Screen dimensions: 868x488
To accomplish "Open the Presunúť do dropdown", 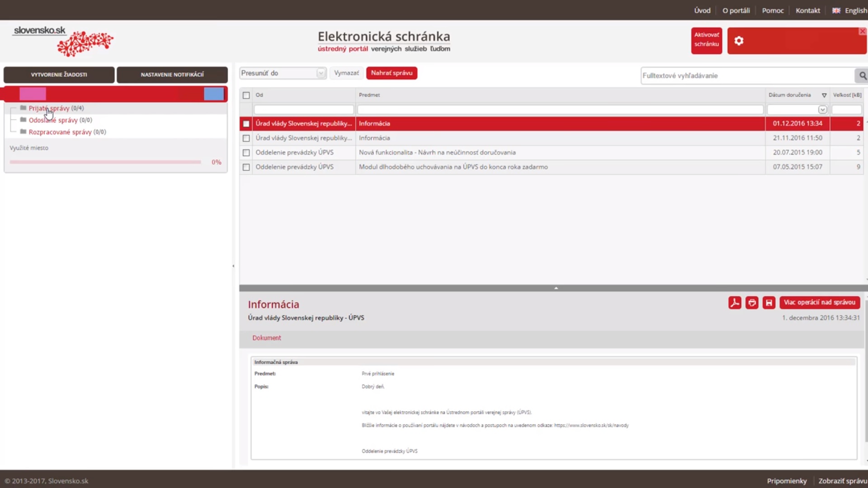I will 283,73.
